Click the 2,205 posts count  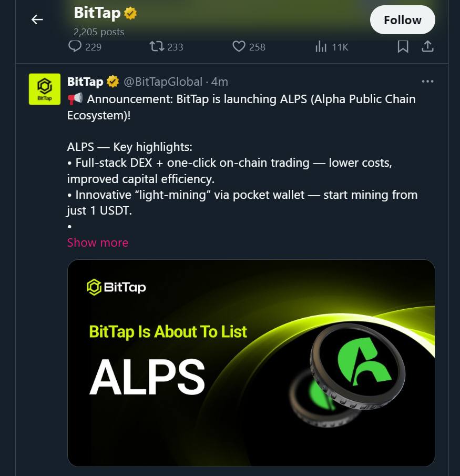pos(99,32)
